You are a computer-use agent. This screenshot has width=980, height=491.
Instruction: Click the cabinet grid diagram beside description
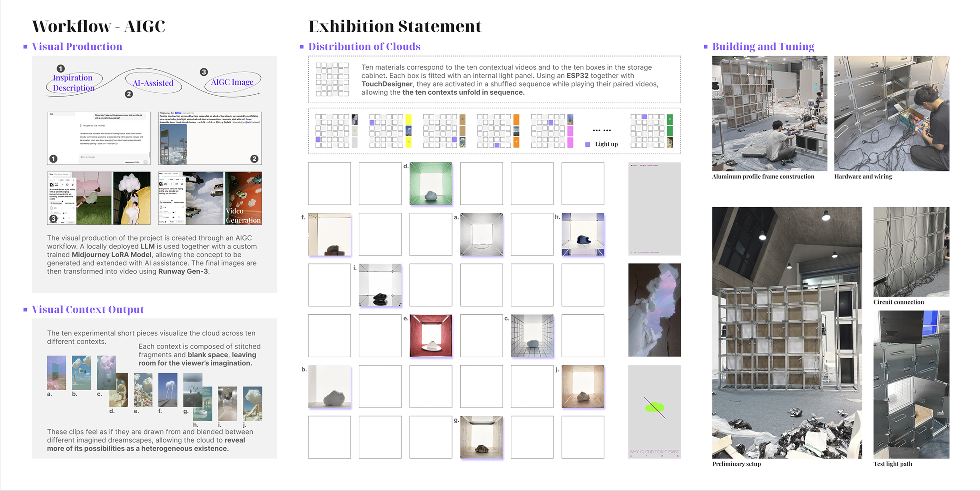[332, 79]
